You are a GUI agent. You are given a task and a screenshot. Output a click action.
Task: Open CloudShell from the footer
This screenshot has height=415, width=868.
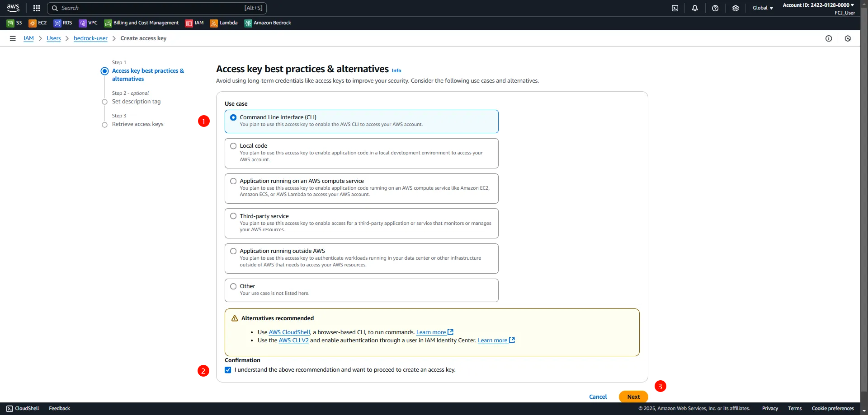click(x=23, y=408)
